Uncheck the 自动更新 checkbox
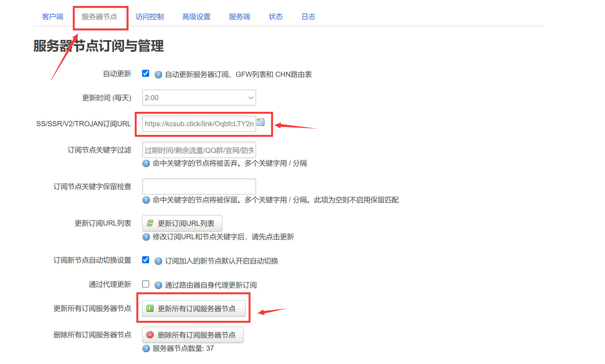 pos(146,74)
